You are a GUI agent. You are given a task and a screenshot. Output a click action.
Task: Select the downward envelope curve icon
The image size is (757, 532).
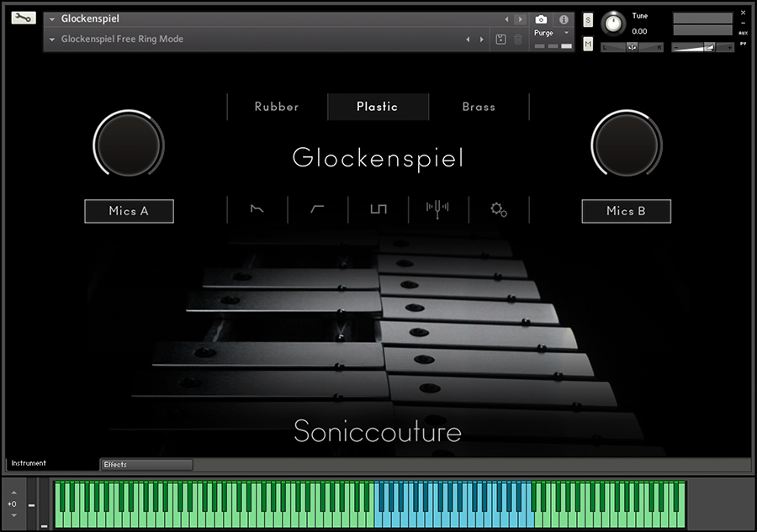click(257, 210)
